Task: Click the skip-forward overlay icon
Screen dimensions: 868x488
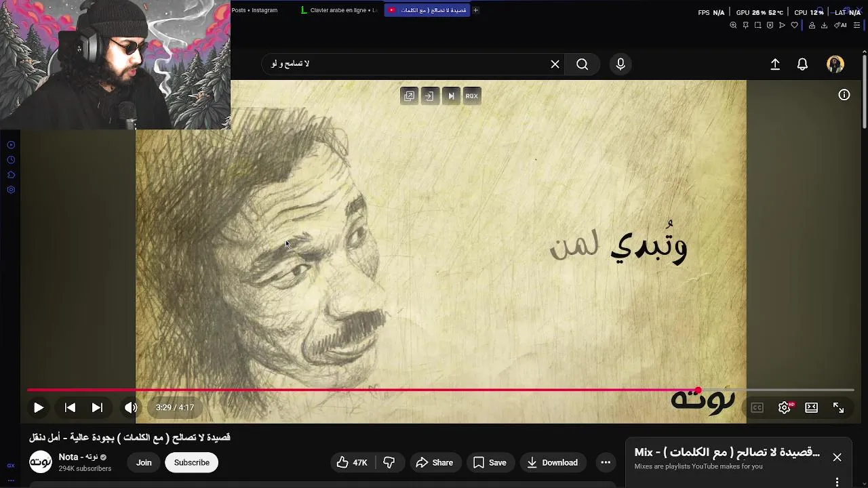Action: [451, 96]
